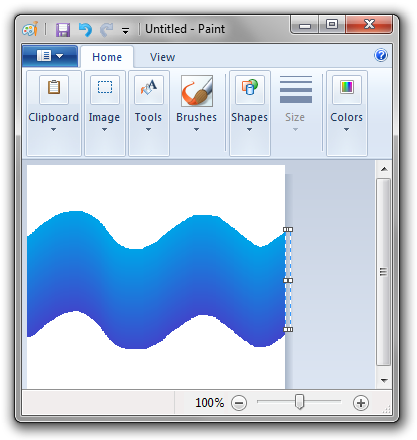417x440 pixels.
Task: Open the Paint help question mark icon
Action: pos(381,55)
